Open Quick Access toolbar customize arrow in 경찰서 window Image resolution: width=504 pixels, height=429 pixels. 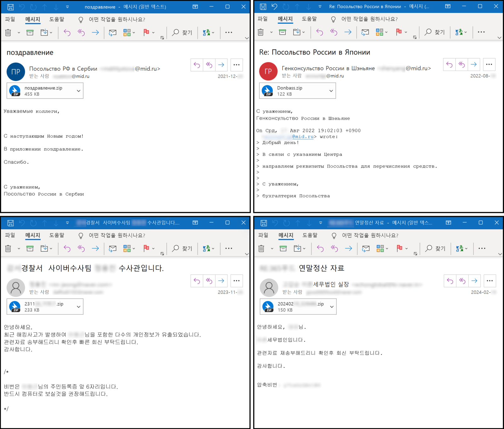[x=67, y=223]
